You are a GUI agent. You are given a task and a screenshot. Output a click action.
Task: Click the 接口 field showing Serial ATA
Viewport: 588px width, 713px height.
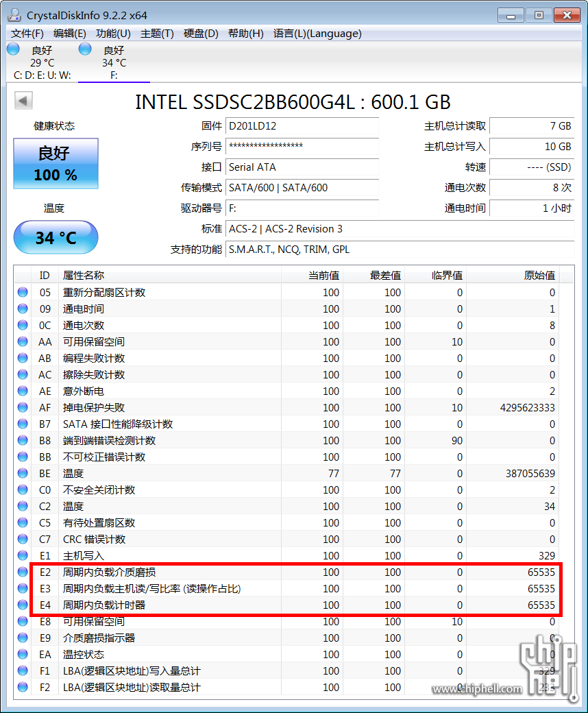[x=302, y=167]
